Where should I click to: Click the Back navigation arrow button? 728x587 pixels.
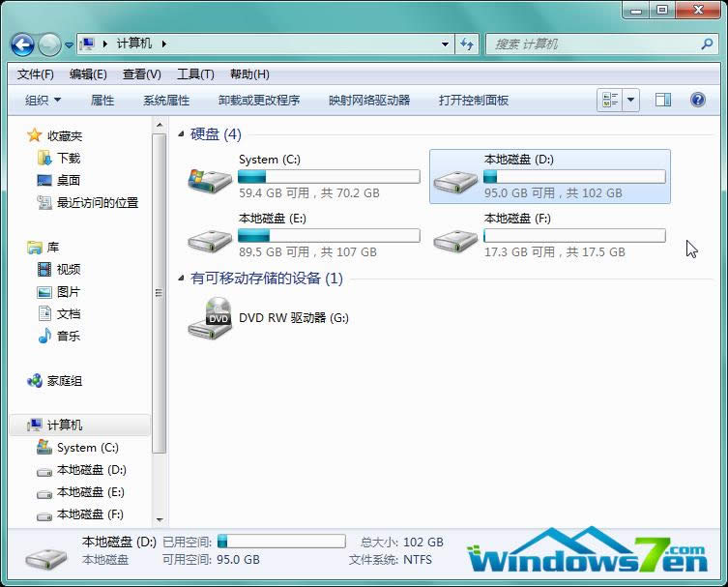pyautogui.click(x=22, y=44)
